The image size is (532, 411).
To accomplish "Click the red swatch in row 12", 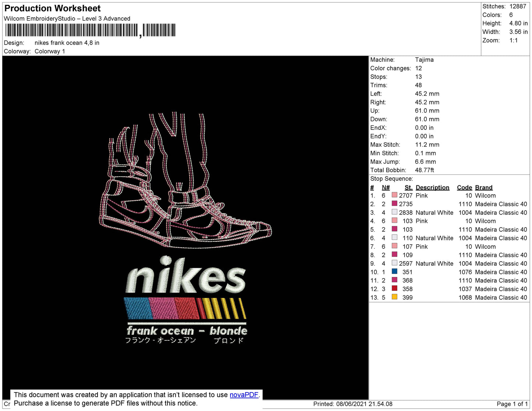I will [x=394, y=288].
